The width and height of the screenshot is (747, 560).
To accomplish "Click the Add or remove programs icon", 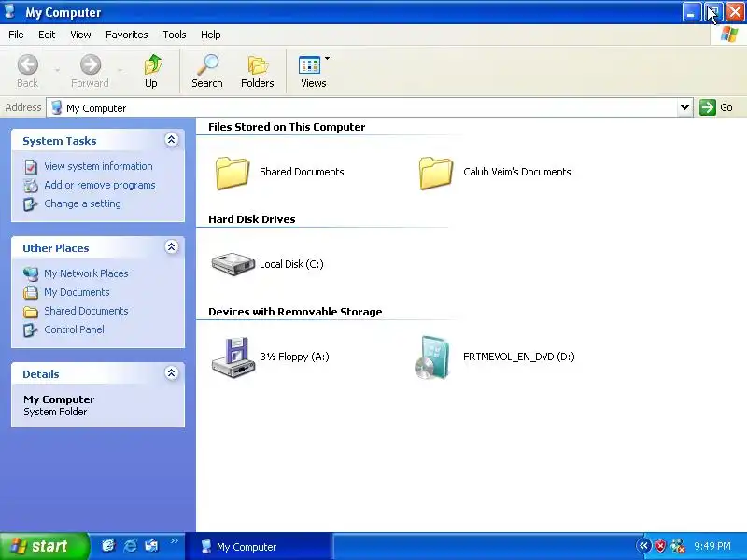I will pos(31,185).
